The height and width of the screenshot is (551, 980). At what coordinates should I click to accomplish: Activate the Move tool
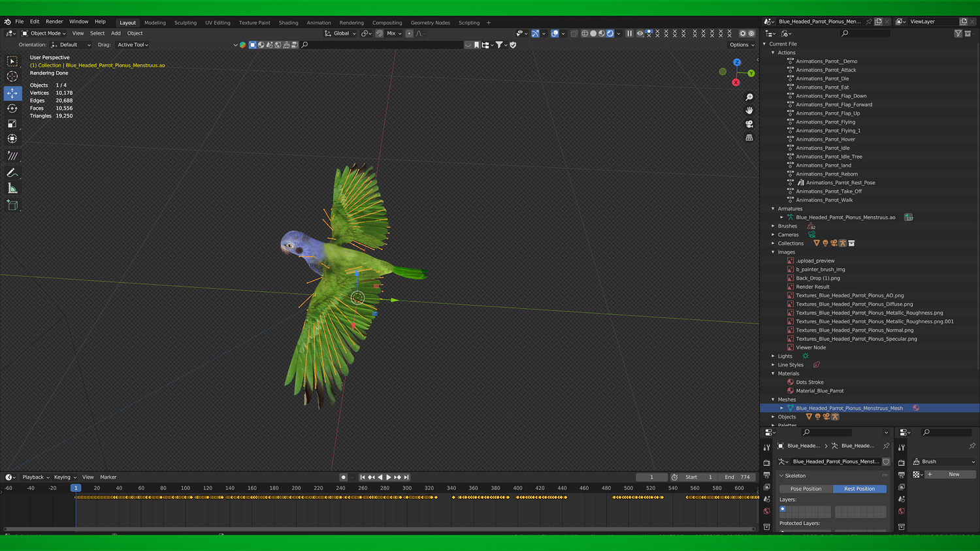point(12,93)
